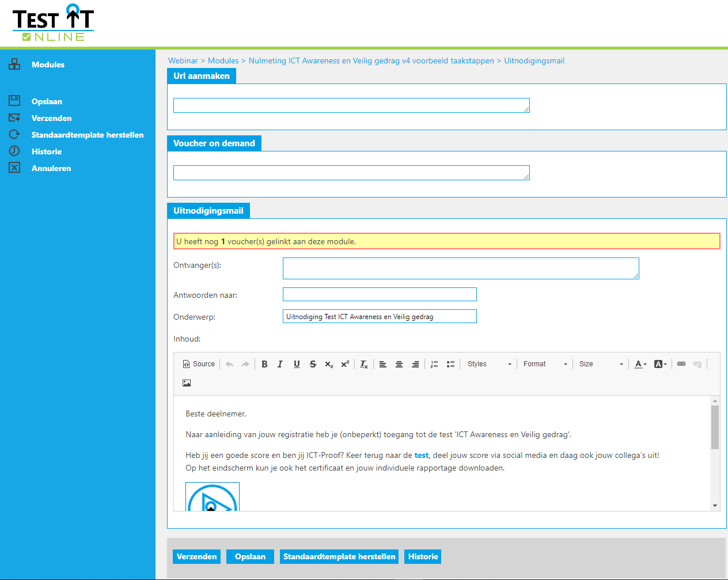The height and width of the screenshot is (580, 728).
Task: Click the 'Beste deelnemer,' text line
Action: click(x=216, y=414)
